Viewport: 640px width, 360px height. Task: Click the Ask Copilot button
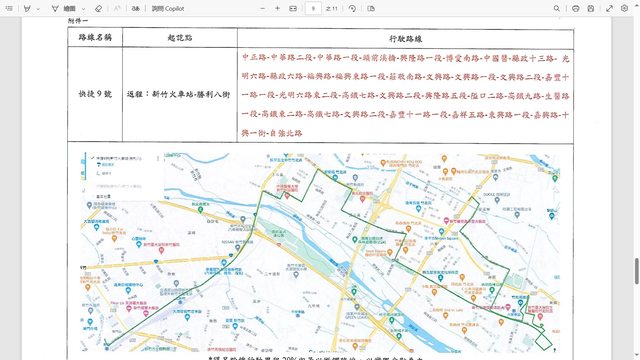(x=168, y=8)
